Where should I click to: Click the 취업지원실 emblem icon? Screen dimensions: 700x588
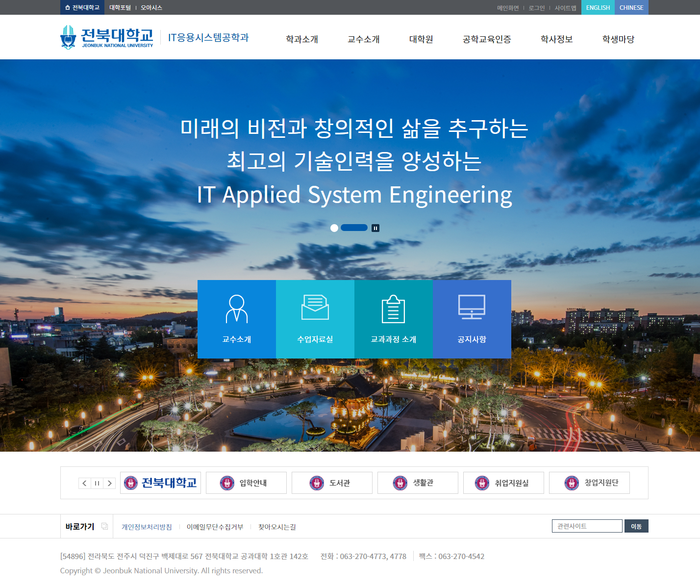point(483,483)
